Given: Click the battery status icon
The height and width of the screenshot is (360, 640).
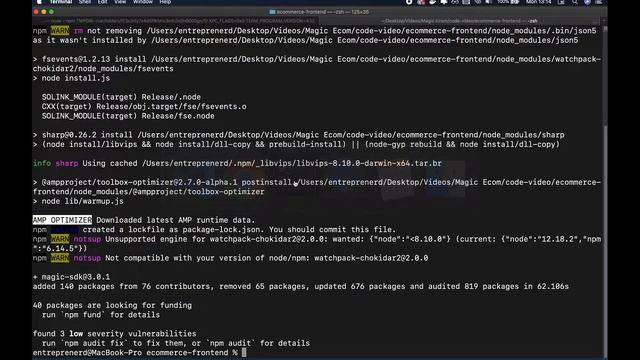Looking at the screenshot, I should pyautogui.click(x=515, y=2).
